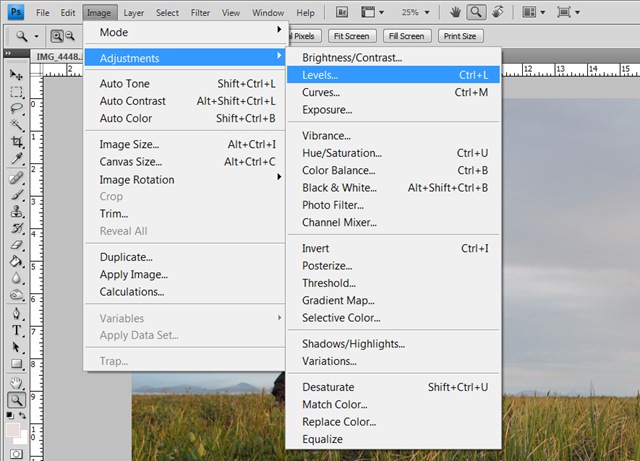Viewport: 640px width, 461px height.
Task: Click the Fit Screen button
Action: [351, 36]
